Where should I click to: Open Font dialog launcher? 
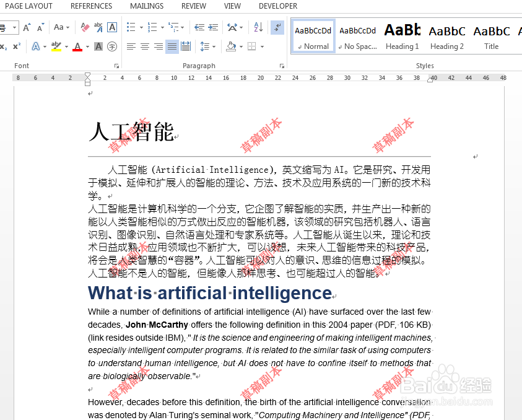click(116, 66)
